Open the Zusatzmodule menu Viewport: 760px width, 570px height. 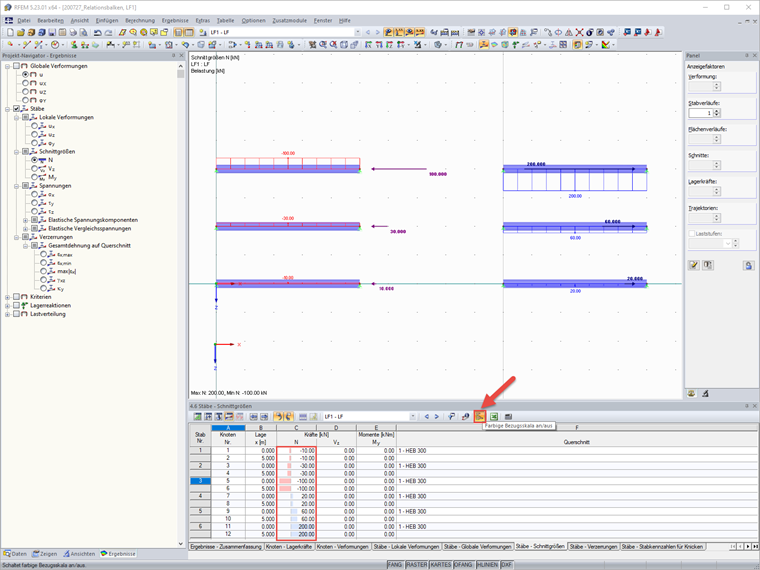point(289,20)
